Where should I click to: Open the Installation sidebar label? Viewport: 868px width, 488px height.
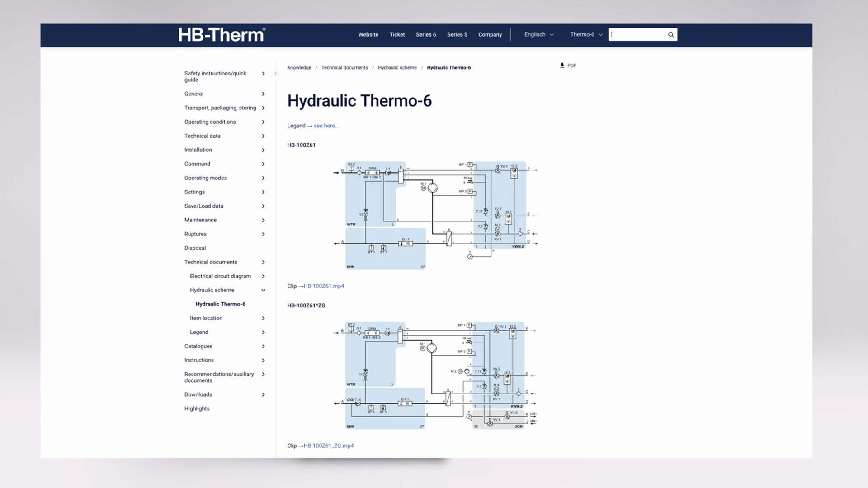pos(198,150)
